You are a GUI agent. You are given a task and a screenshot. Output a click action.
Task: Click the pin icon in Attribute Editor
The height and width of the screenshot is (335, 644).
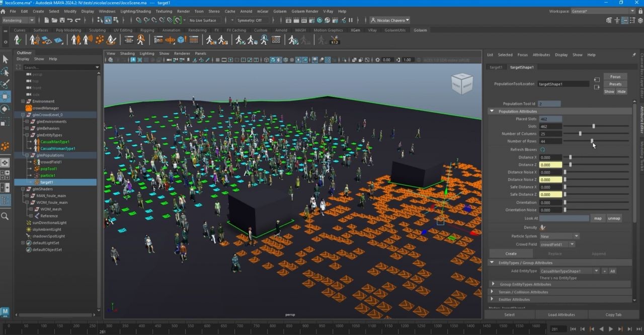(x=633, y=55)
